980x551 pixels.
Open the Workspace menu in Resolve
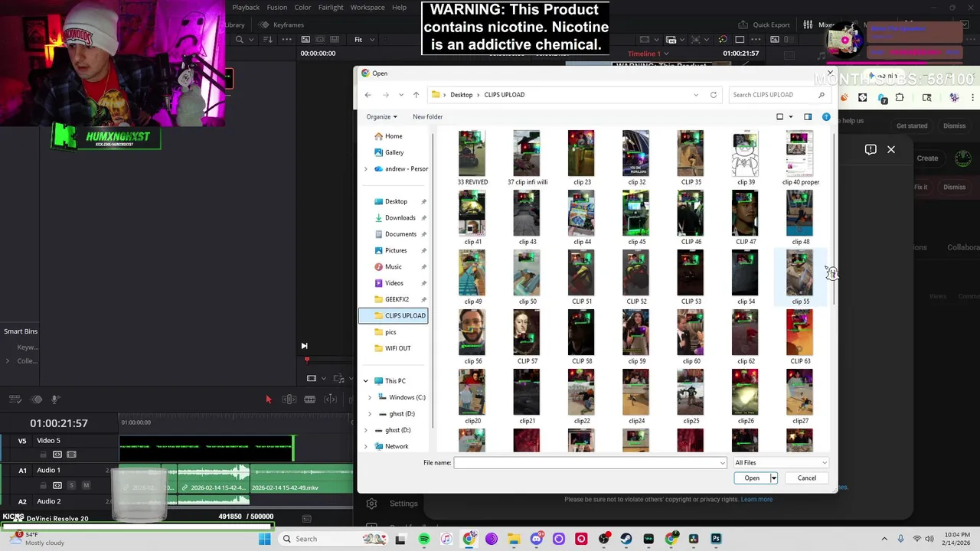367,8
